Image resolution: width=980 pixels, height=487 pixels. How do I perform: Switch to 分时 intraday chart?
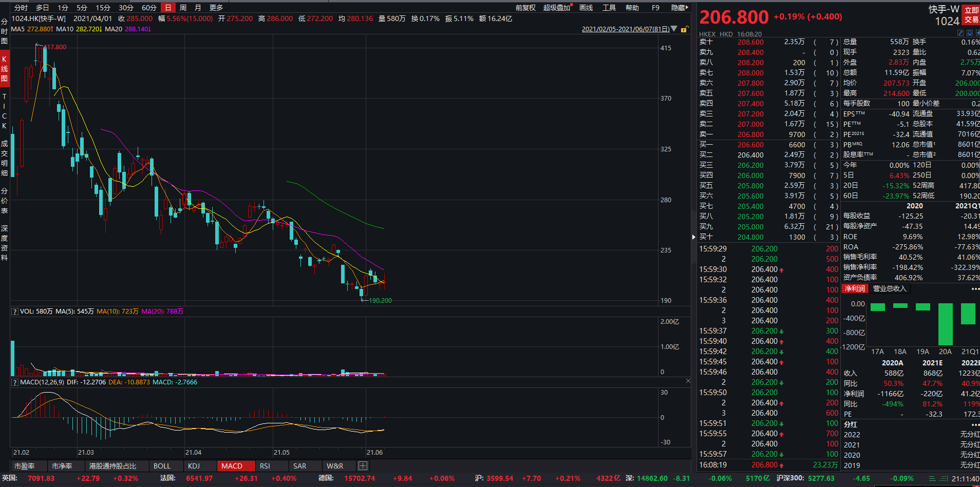tap(21, 8)
